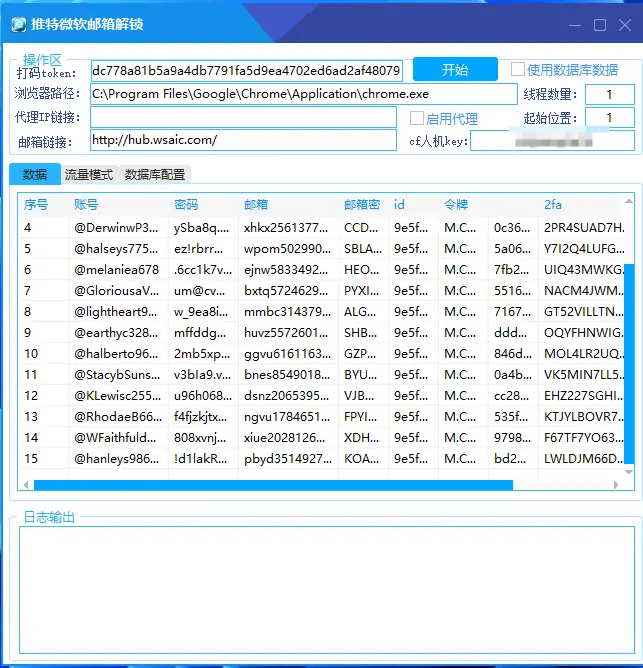Select account @StacybSuns... in row 11

pos(117,375)
